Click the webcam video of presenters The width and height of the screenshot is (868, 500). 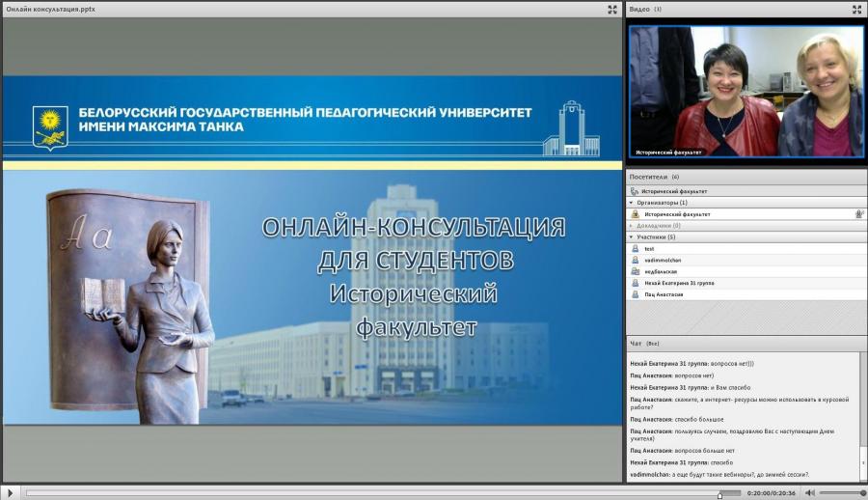click(746, 92)
